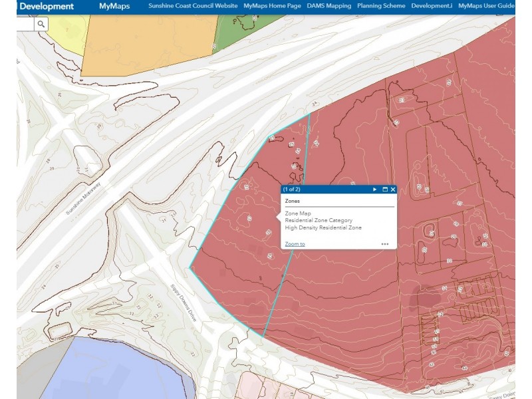Open Sunshine Coast Council Website link
Screen dimensions: 532x399
click(193, 6)
